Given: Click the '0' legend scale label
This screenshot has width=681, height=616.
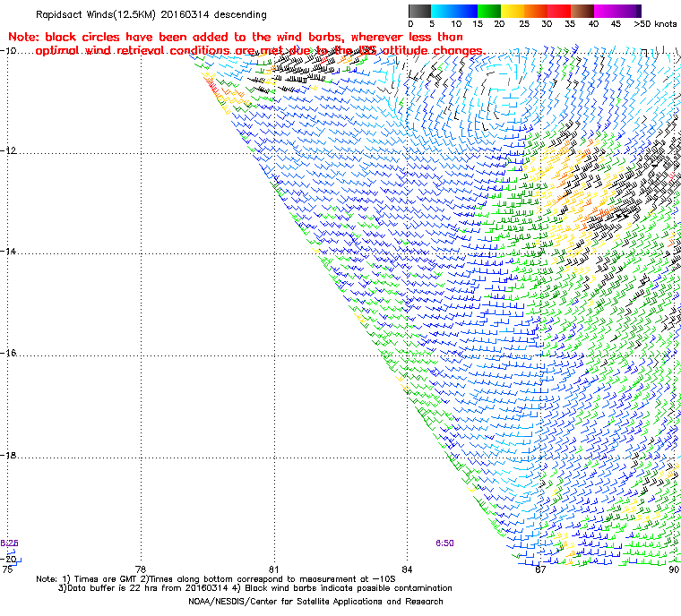Looking at the screenshot, I should point(411,24).
